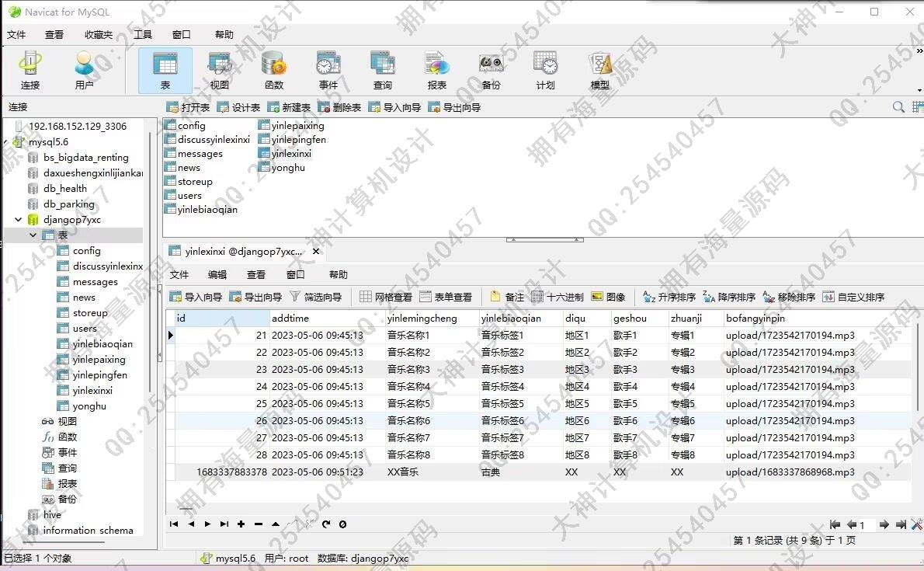Select the 视图 view icon in main toolbar
This screenshot has width=924, height=571.
pyautogui.click(x=220, y=71)
